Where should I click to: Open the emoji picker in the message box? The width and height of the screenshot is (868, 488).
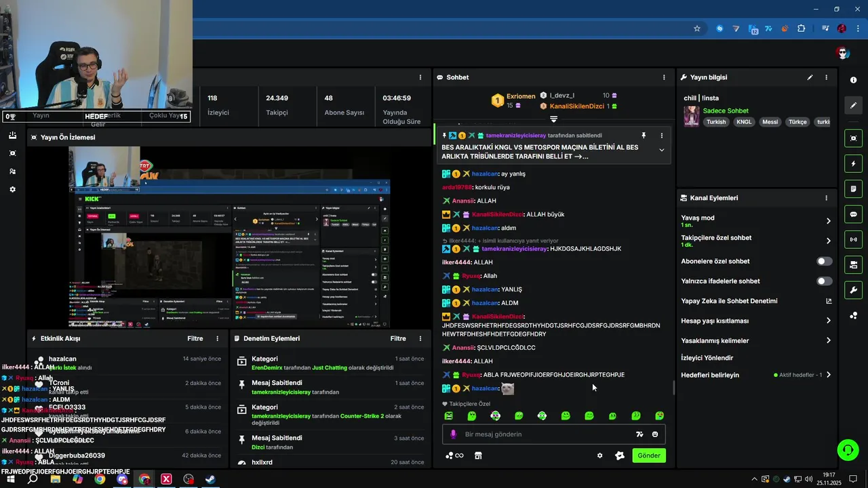(x=655, y=434)
